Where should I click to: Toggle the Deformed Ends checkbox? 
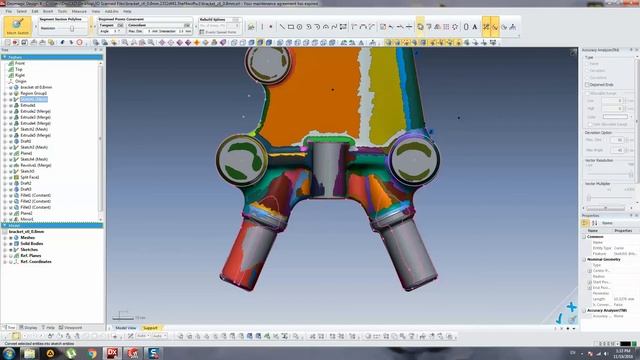pos(587,84)
